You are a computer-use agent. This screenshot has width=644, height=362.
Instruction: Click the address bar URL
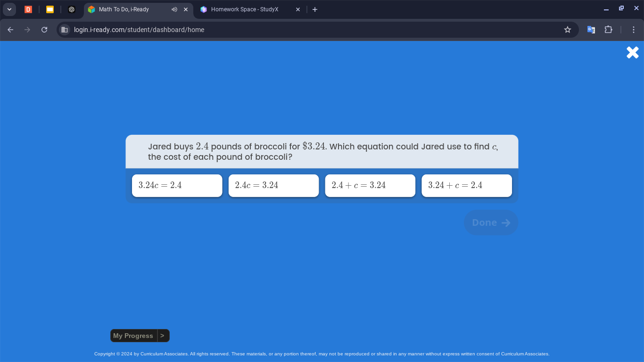[139, 30]
